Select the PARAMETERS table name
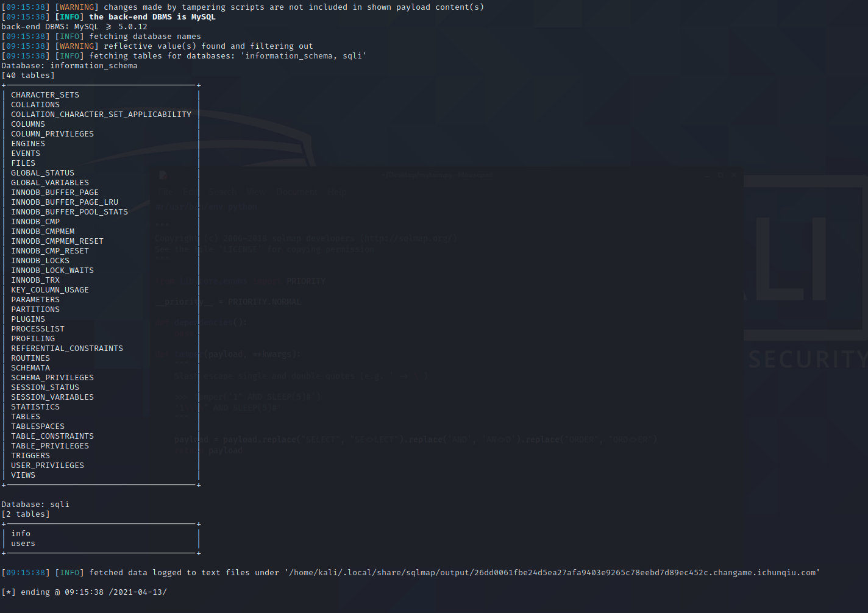The height and width of the screenshot is (613, 868). tap(35, 300)
